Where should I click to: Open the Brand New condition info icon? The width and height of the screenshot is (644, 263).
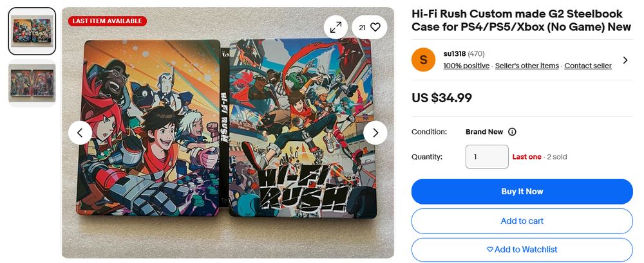pyautogui.click(x=512, y=132)
